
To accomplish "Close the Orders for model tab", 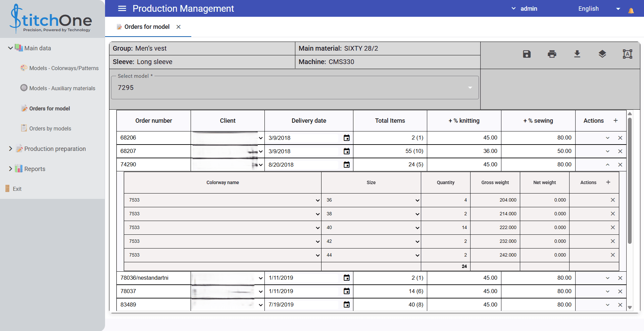I will 179,27.
